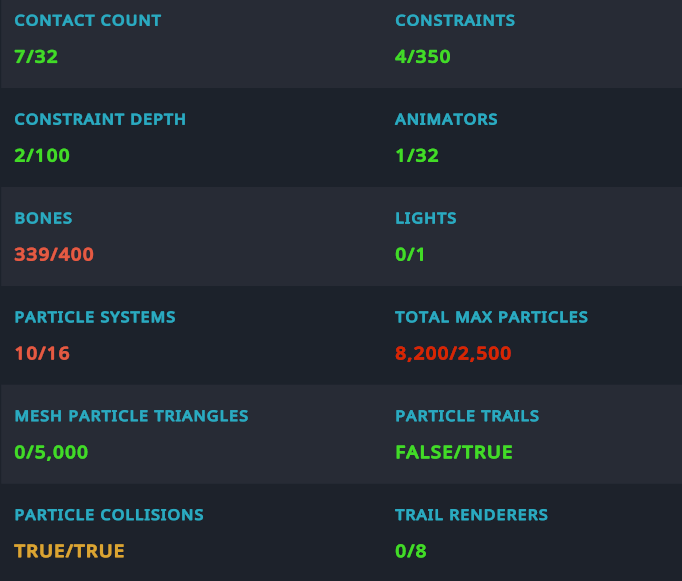Click the Mesh Particle Triangles label
The height and width of the screenshot is (581, 682).
point(131,416)
